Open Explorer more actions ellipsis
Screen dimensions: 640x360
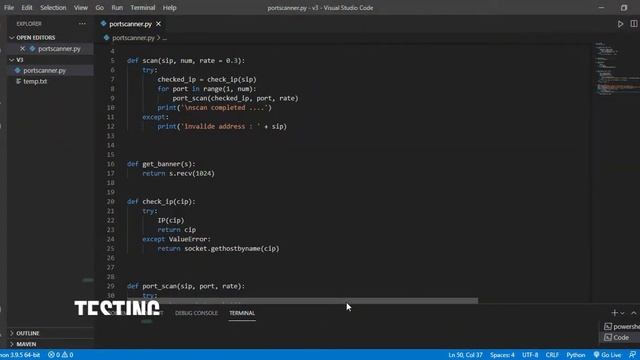[82, 24]
